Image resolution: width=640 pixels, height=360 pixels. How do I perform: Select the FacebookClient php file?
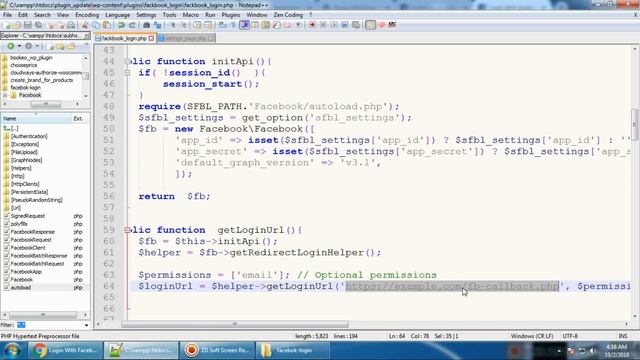[x=28, y=248]
